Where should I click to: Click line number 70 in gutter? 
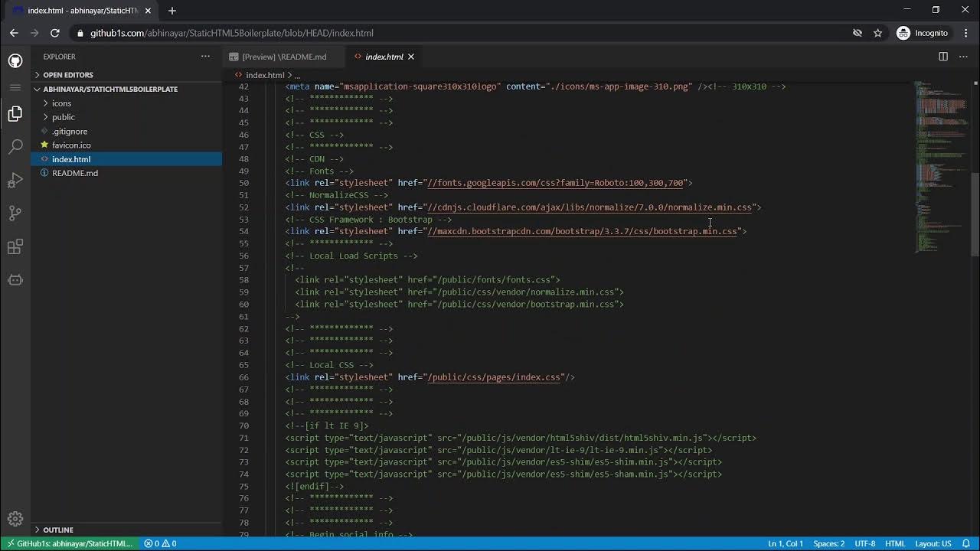[243, 425]
